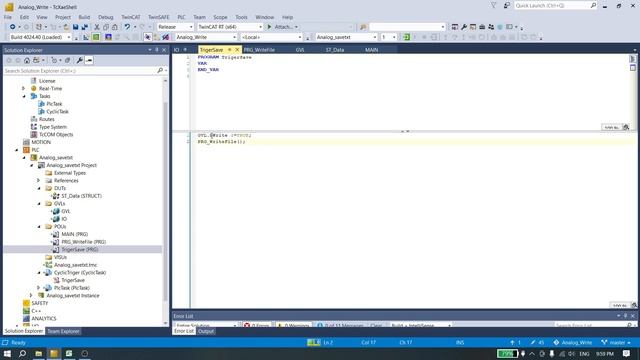Click the Home icon in Solution Explorer
640x360 pixels.
(27, 60)
